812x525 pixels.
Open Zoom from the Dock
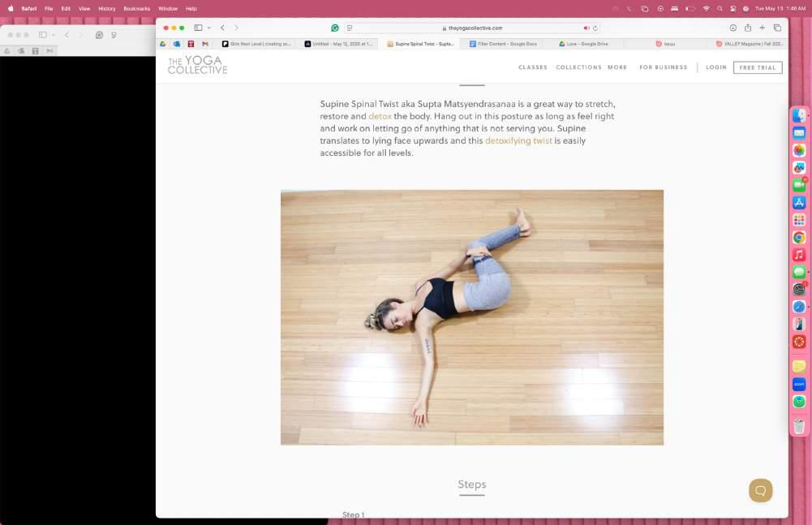pos(799,384)
